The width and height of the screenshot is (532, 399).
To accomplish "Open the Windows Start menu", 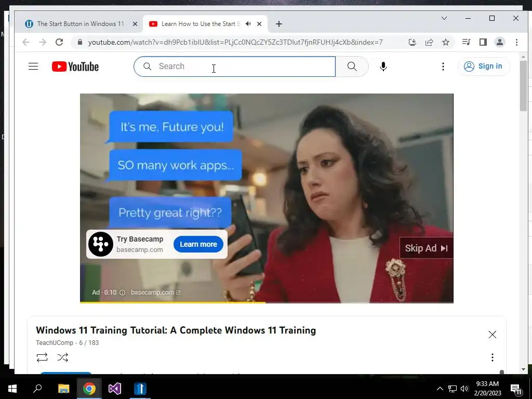I will coord(12,389).
